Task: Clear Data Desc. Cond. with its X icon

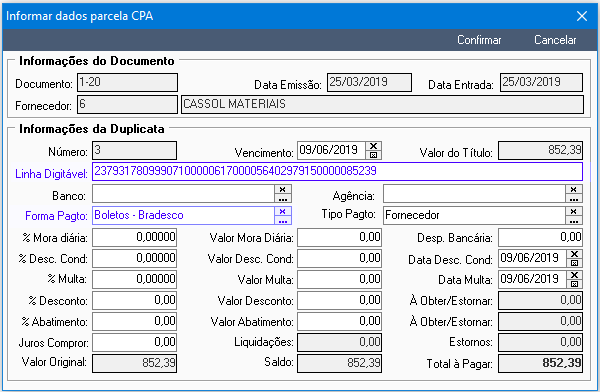Action: coord(574,254)
